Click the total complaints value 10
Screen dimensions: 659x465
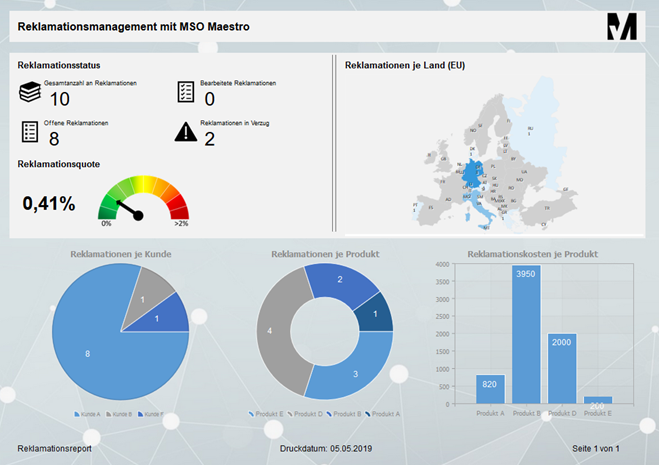pos(60,99)
